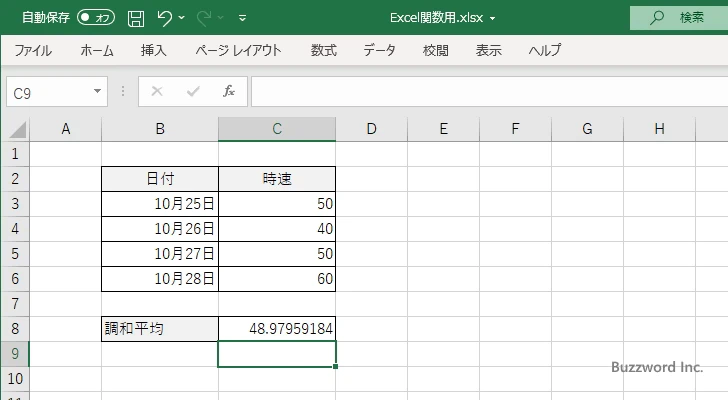Viewport: 728px width, 400px height.
Task: Click the search magnifier icon
Action: coord(656,18)
